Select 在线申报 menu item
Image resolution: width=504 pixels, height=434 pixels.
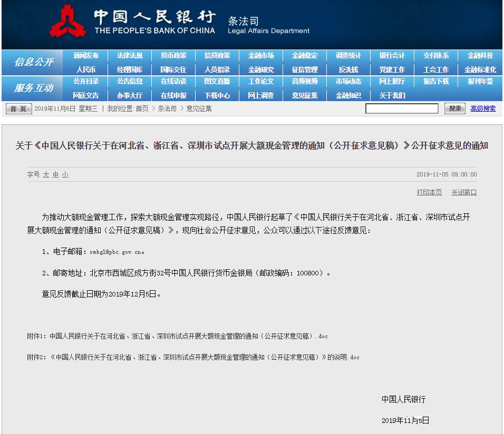pos(173,95)
